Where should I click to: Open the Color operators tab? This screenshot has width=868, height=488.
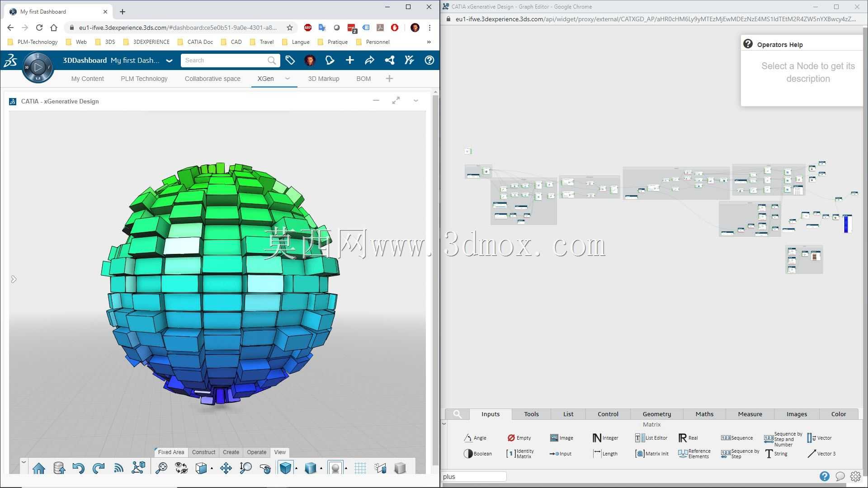click(x=838, y=414)
